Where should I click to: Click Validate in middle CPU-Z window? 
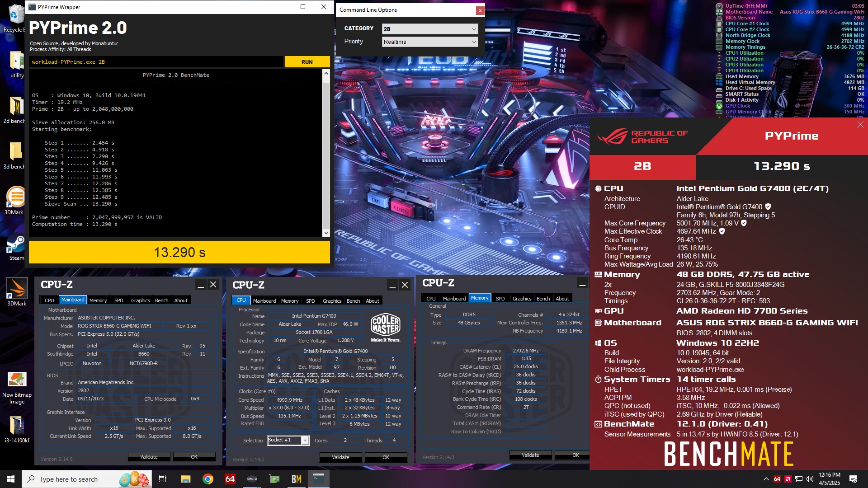coord(340,457)
